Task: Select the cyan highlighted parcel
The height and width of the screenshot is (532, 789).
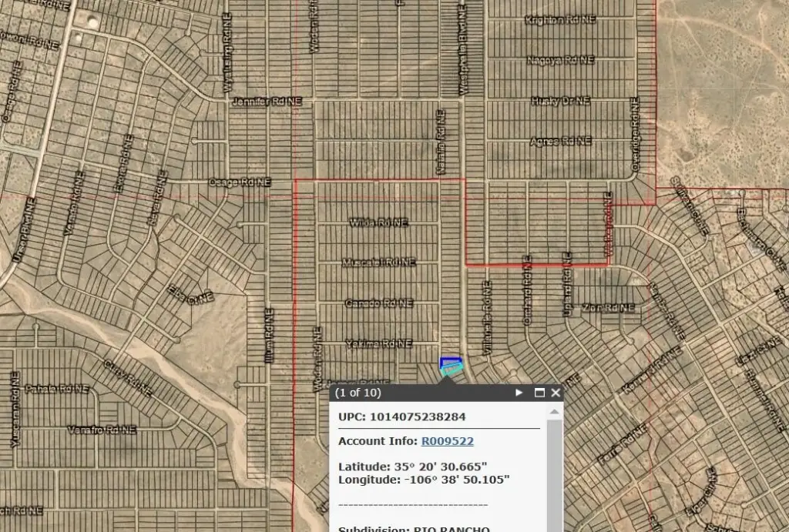Action: click(x=453, y=370)
